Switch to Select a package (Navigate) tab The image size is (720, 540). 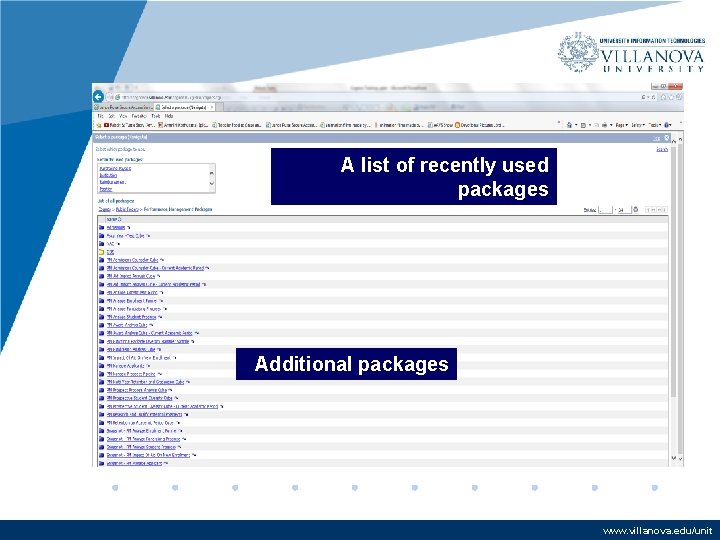(x=185, y=107)
